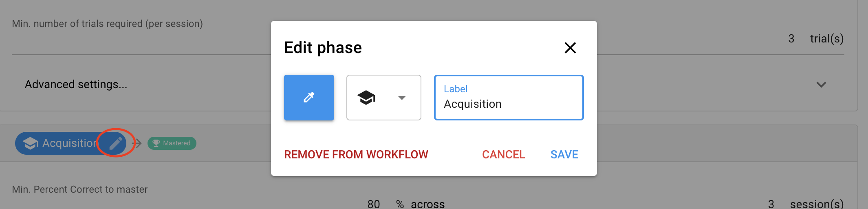The height and width of the screenshot is (209, 868).
Task: Click Remove From Workflow
Action: (x=356, y=154)
